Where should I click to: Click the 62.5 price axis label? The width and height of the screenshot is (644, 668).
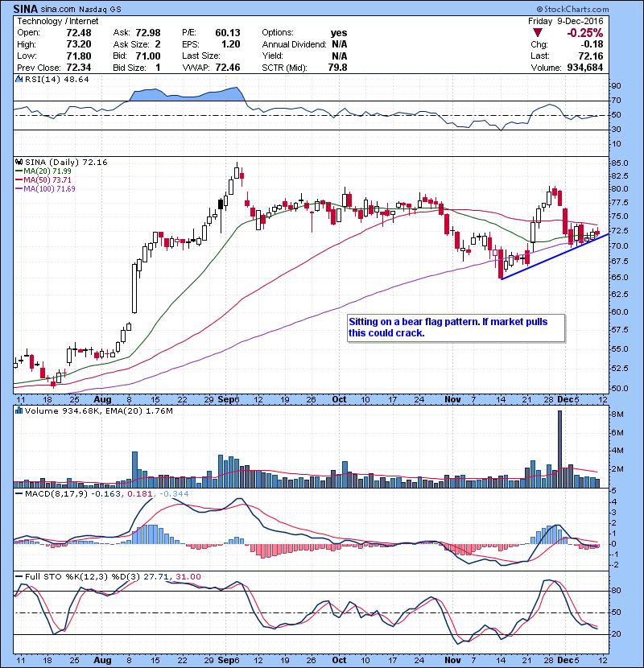coord(619,295)
